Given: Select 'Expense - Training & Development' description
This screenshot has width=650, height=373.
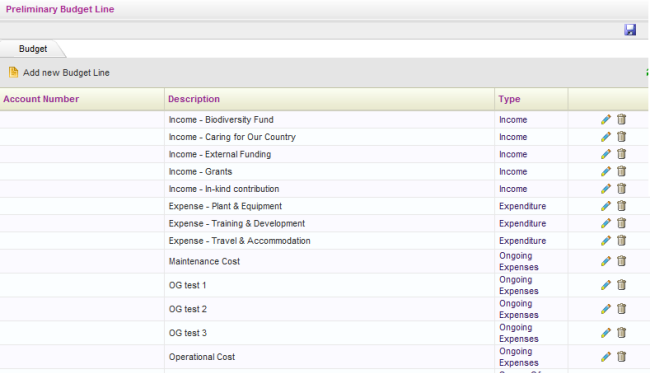Looking at the screenshot, I should point(237,223).
